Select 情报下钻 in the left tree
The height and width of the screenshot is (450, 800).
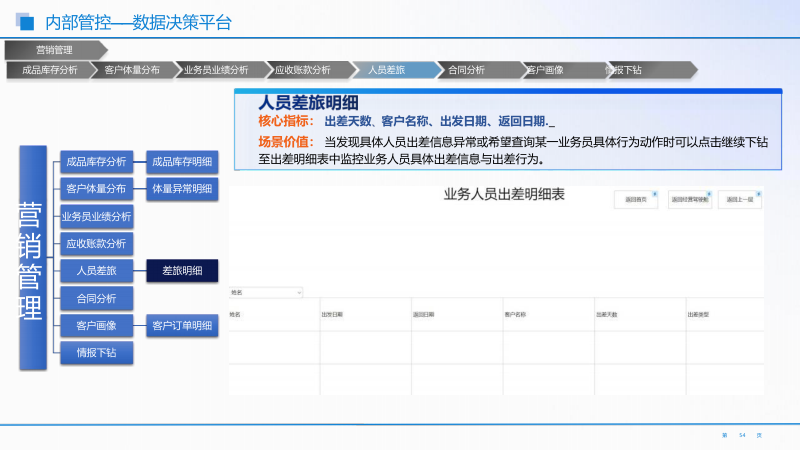point(96,352)
